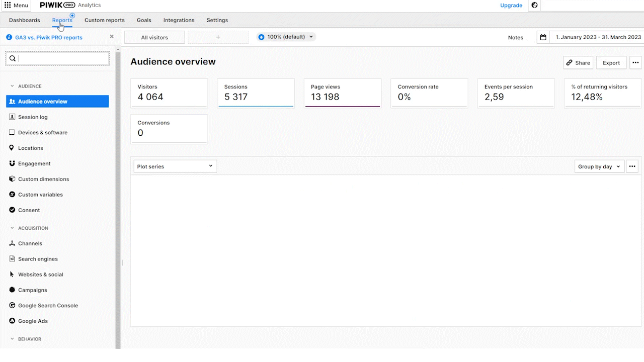Click the Google Ads sidebar icon
This screenshot has width=644, height=362.
coord(13,321)
